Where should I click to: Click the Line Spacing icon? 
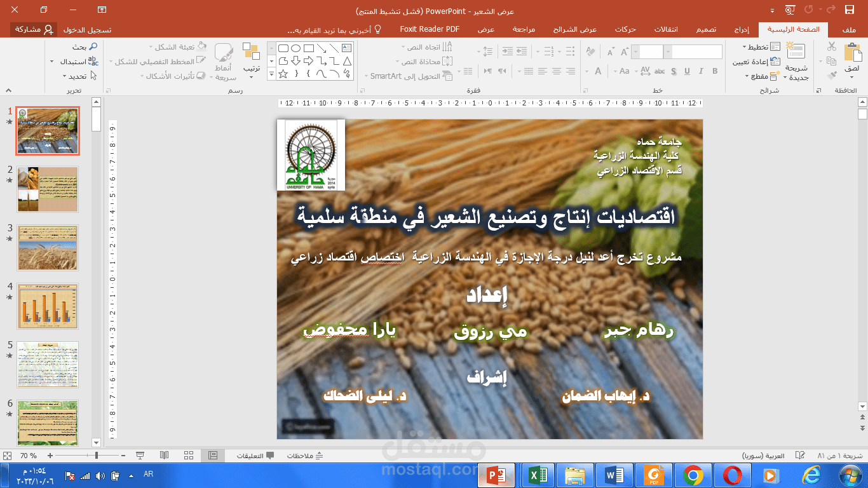click(x=487, y=51)
